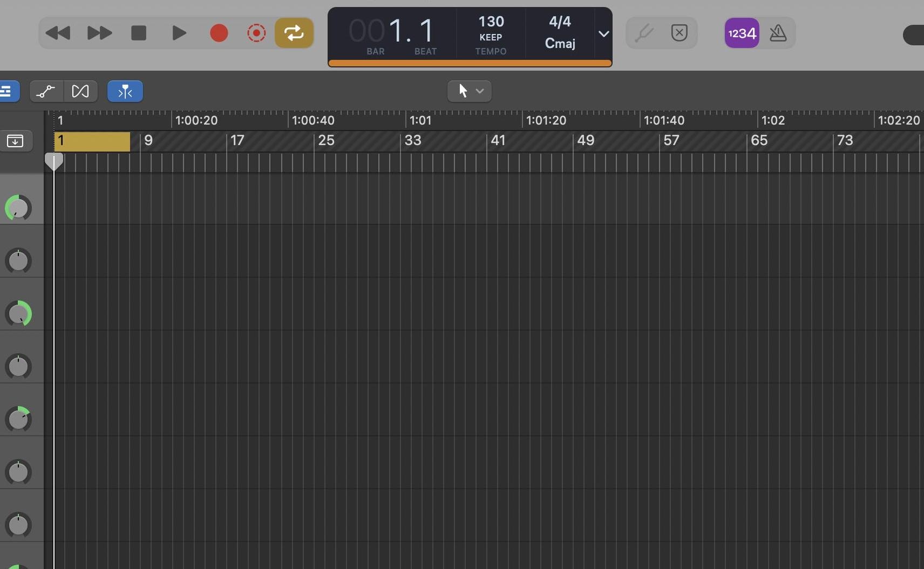
Task: Click the beat position number in LCD
Action: [426, 31]
